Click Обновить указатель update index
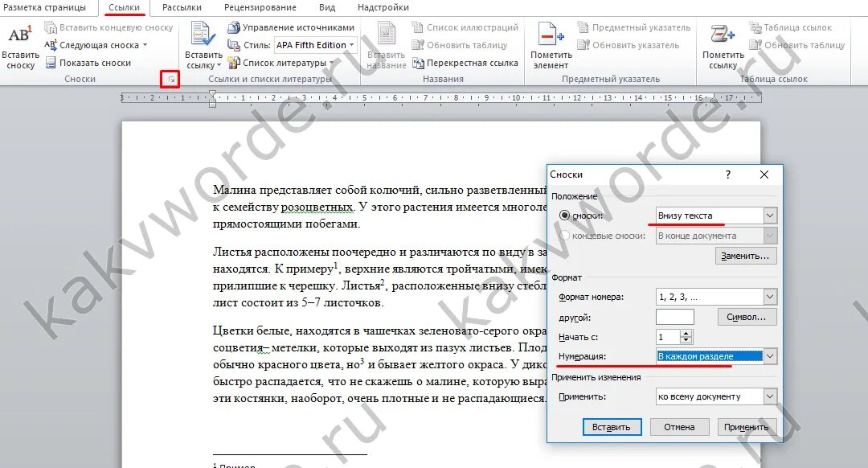This screenshot has width=868, height=468. [x=628, y=45]
